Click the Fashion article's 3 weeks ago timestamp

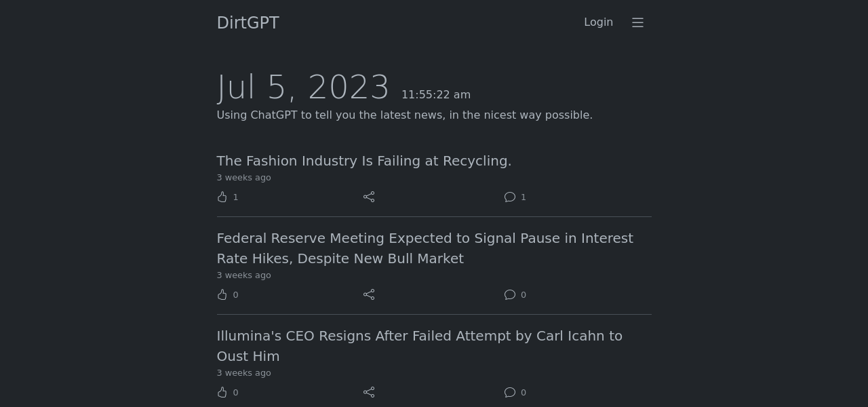pyautogui.click(x=243, y=178)
